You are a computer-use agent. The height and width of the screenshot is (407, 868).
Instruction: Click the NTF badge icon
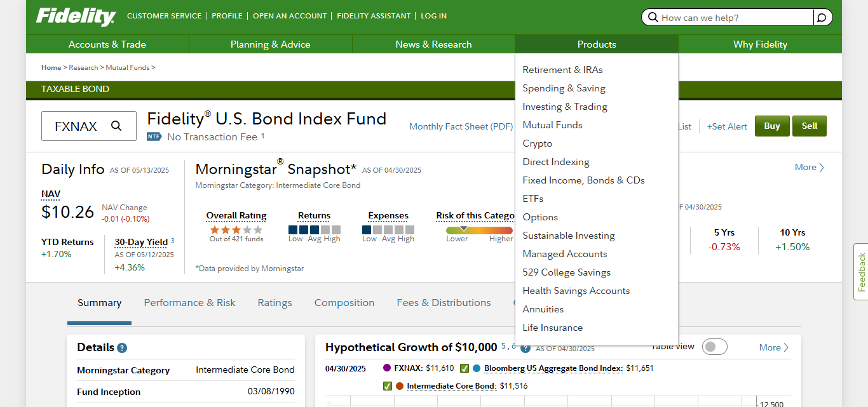[154, 137]
